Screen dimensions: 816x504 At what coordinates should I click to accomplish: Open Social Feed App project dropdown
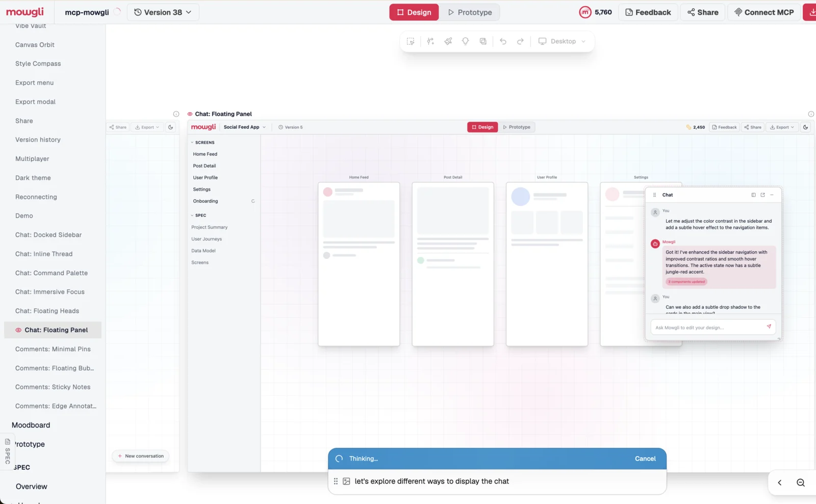click(x=244, y=127)
